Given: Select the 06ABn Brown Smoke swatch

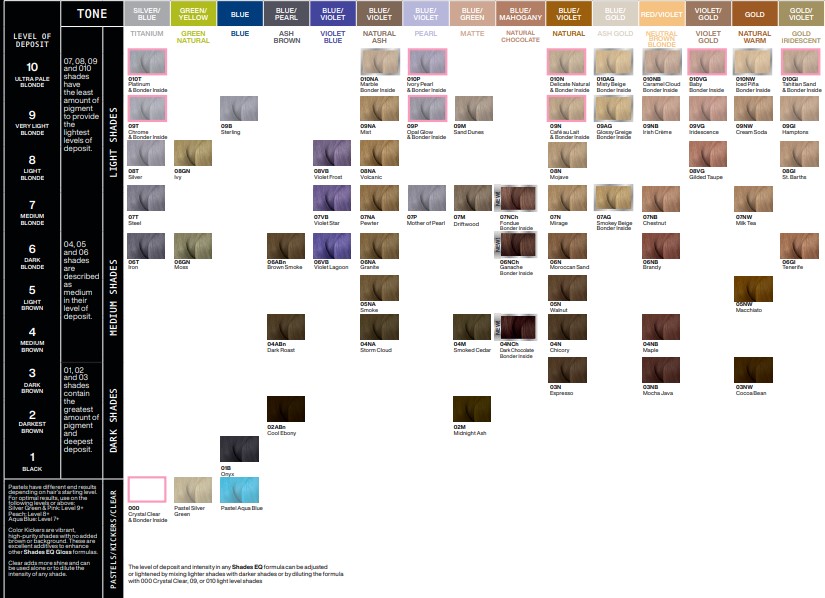Looking at the screenshot, I should pos(286,244).
